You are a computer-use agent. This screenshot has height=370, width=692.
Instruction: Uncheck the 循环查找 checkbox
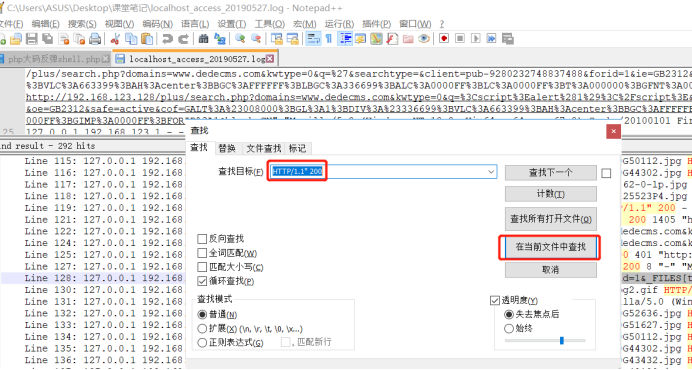(202, 281)
